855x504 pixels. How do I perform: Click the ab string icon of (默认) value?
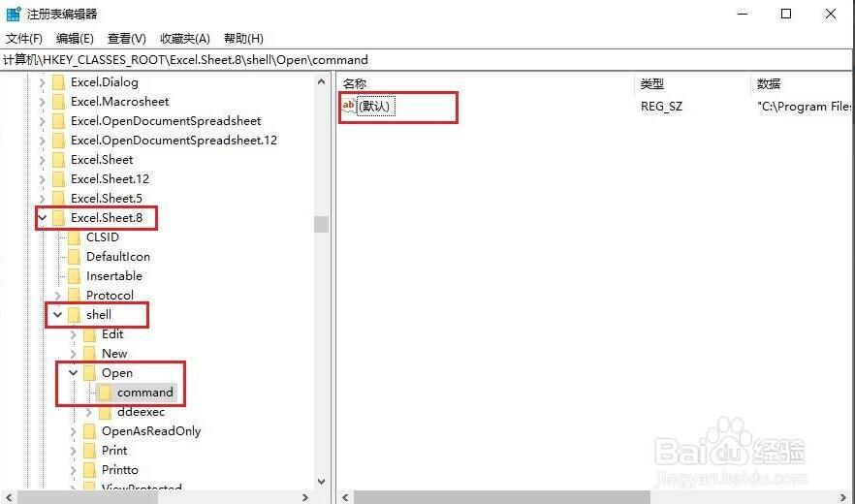(x=348, y=106)
